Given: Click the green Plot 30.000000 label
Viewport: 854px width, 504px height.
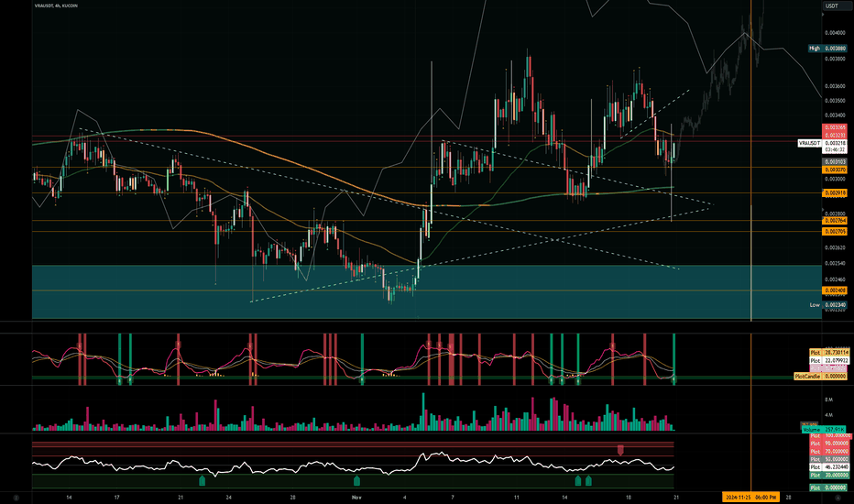Looking at the screenshot, I should [829, 475].
